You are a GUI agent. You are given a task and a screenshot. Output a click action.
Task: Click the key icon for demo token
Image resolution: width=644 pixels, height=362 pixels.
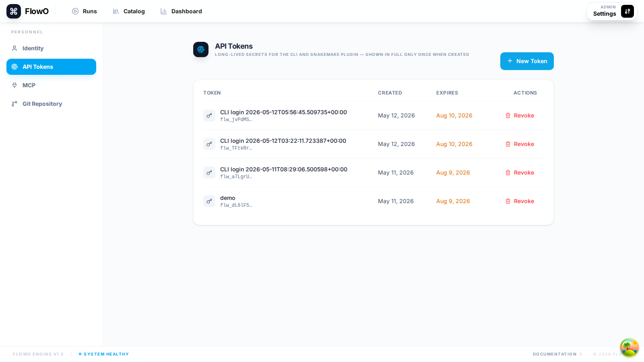click(x=209, y=201)
